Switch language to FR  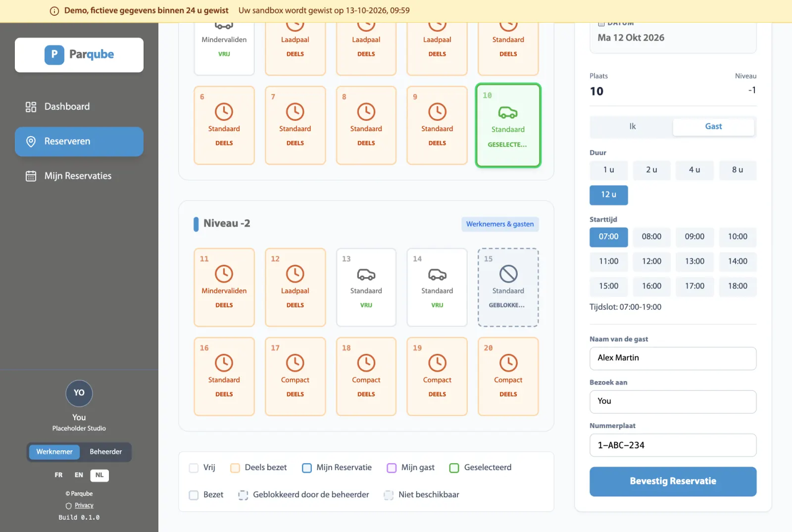coord(58,475)
